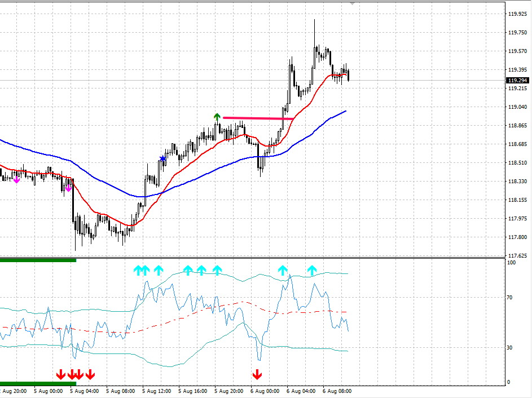Click the 70 level label on indicator scale

[511, 298]
